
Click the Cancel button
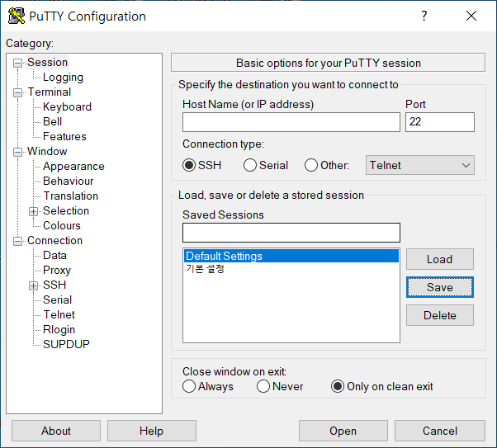point(440,431)
